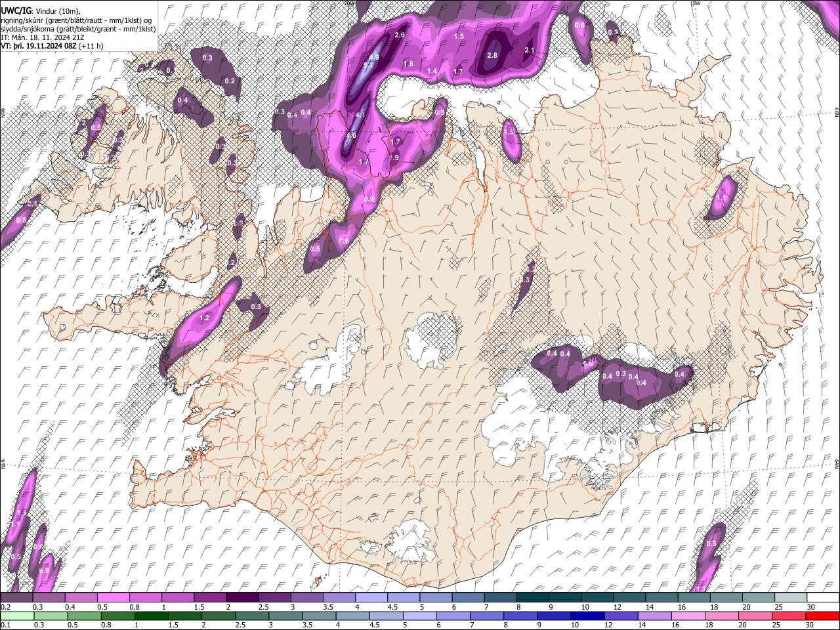Click the UWC/IG title text
The image size is (840, 630).
[16, 10]
